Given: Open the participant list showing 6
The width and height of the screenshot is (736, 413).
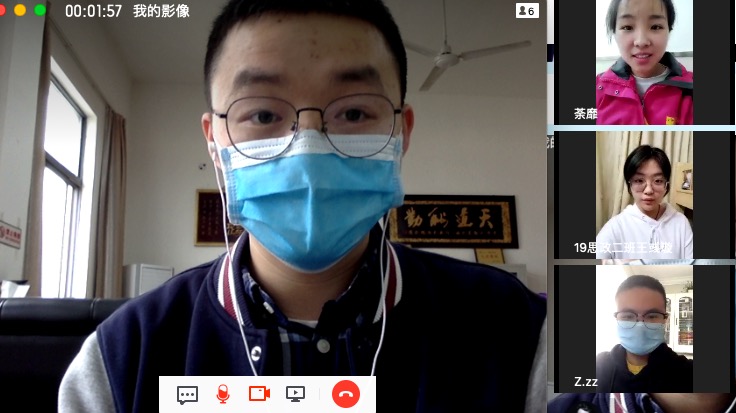Looking at the screenshot, I should (526, 11).
